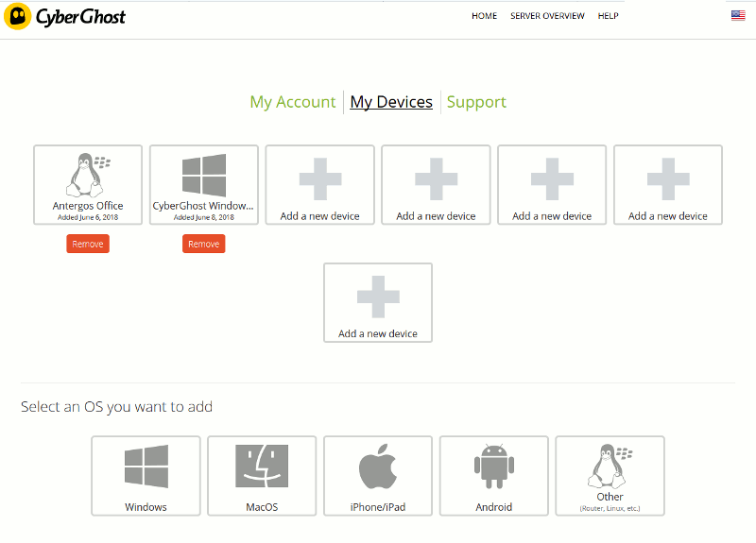Open the US flag language selector
Image resolution: width=756 pixels, height=543 pixels.
[x=738, y=15]
